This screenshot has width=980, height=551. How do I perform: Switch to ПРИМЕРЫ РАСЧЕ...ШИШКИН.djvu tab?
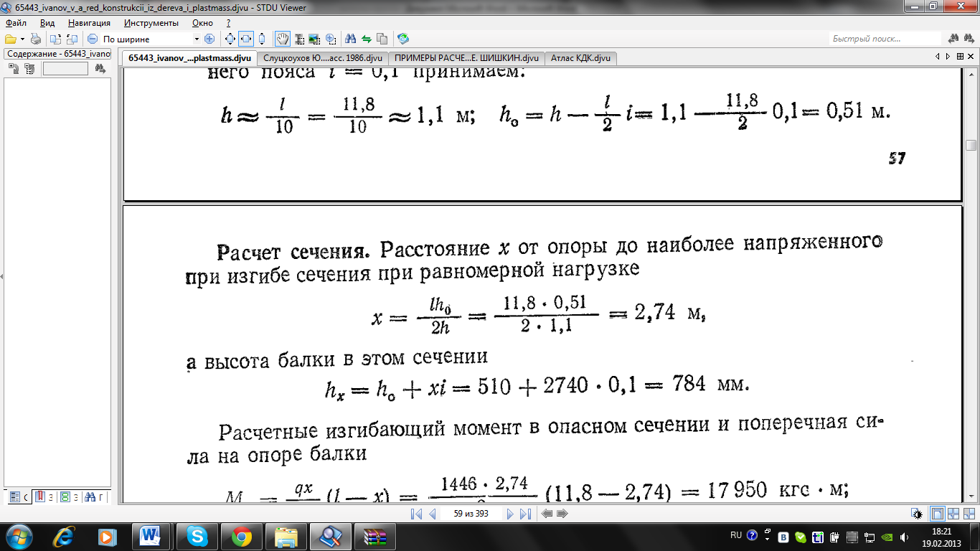pyautogui.click(x=467, y=58)
